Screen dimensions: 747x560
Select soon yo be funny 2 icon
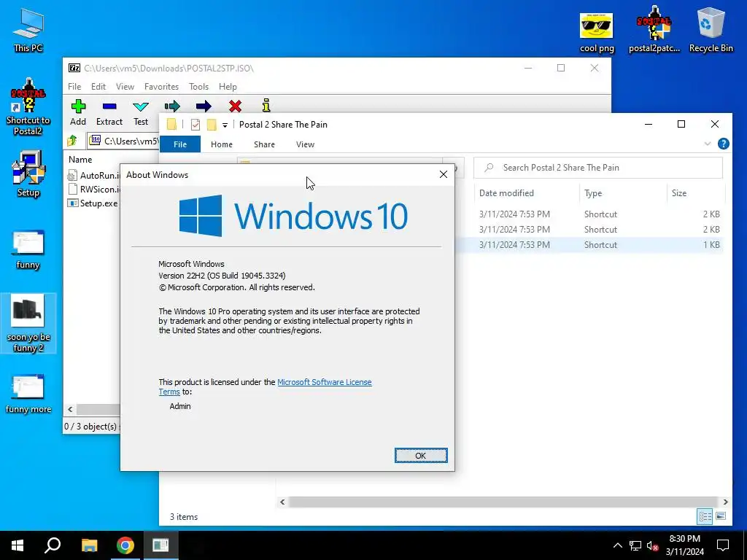click(28, 324)
